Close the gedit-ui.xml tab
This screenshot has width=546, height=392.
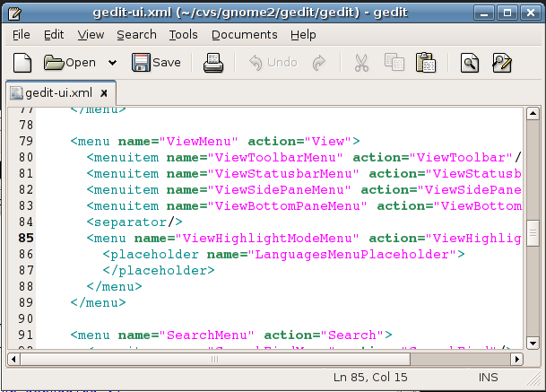[104, 93]
